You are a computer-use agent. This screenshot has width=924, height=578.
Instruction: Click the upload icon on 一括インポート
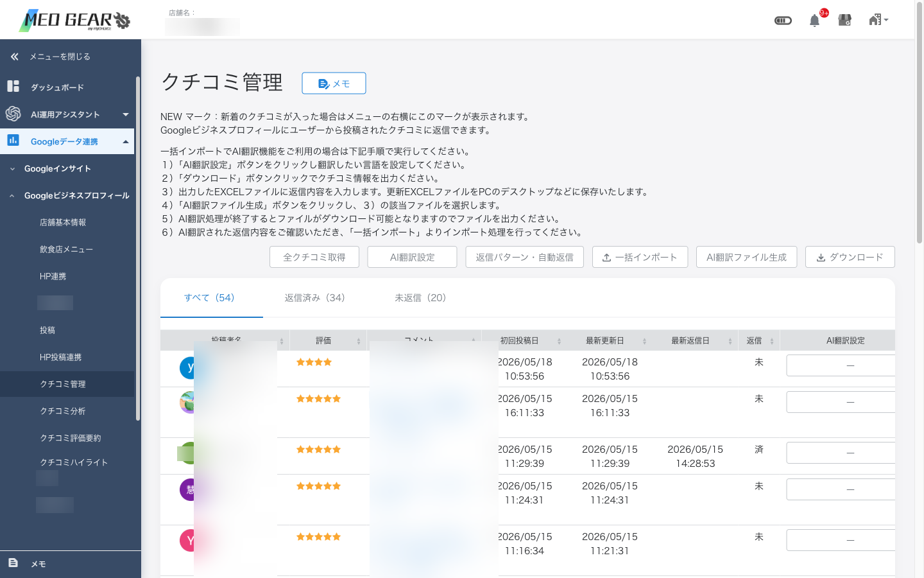(606, 258)
